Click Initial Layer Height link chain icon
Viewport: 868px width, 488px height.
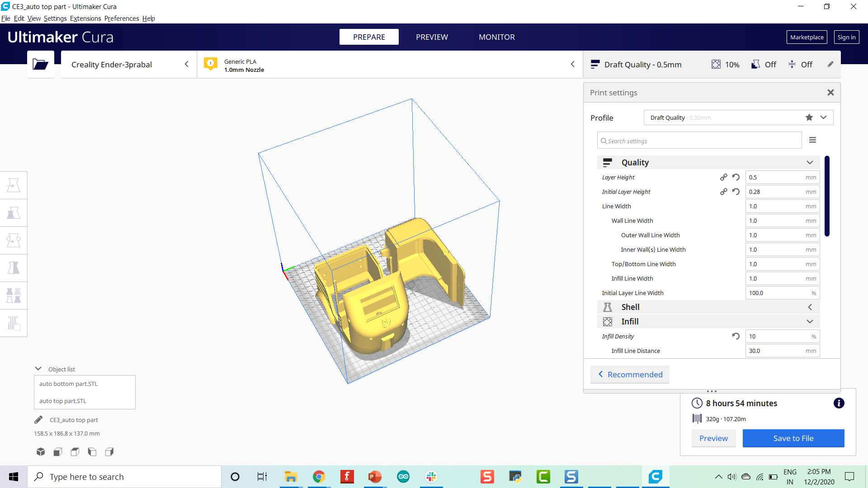point(724,192)
